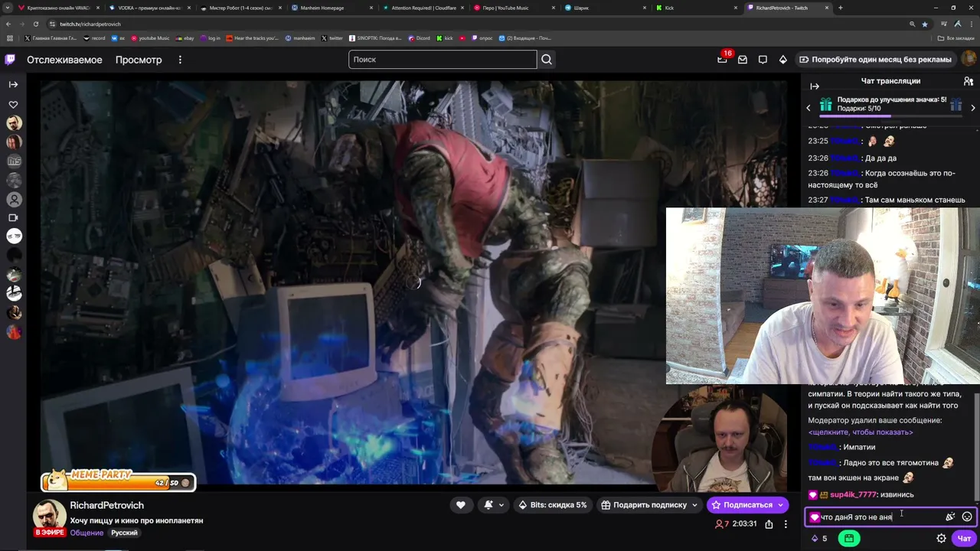The width and height of the screenshot is (980, 551).
Task: Open the chat identity badge icon
Action: [x=814, y=517]
